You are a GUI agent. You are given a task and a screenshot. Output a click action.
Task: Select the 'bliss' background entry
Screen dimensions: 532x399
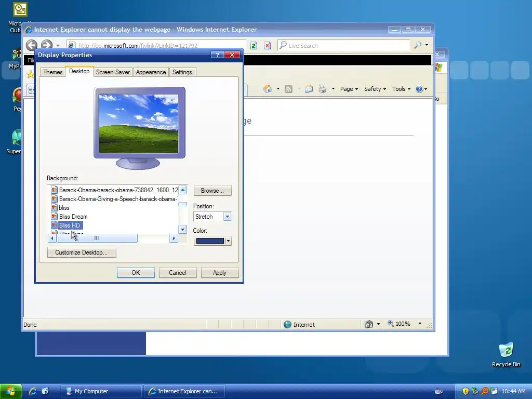(64, 208)
